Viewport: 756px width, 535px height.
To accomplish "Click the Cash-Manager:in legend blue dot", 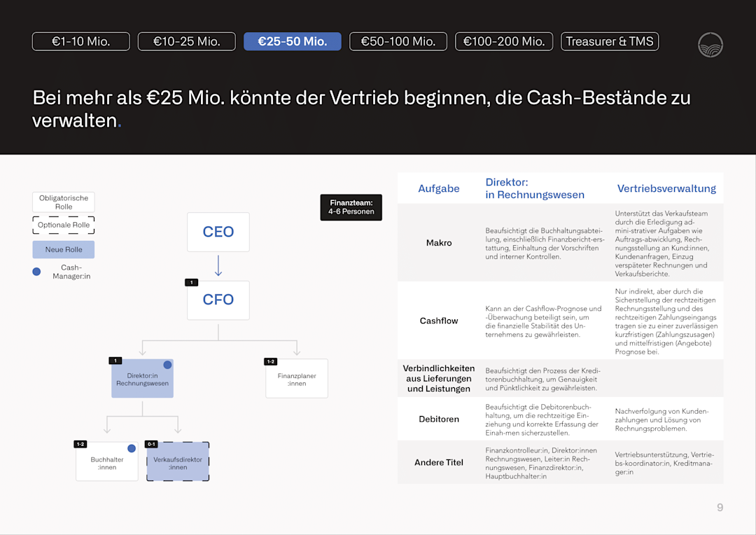I will tap(36, 272).
